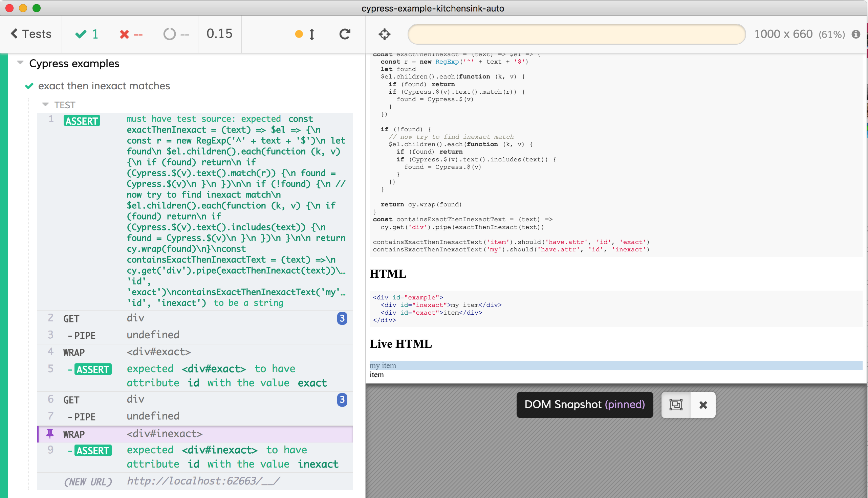Toggle element highlights in the snapshot
Screen dimensions: 868x498
(676, 405)
